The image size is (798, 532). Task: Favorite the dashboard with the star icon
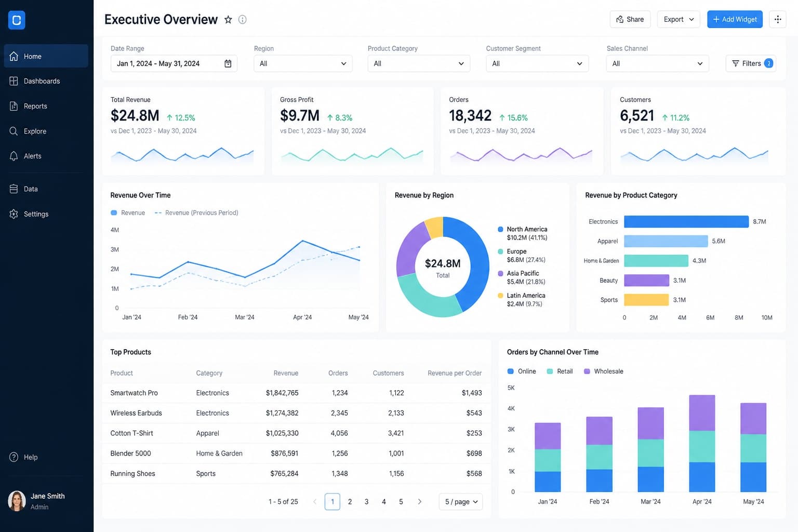(x=228, y=20)
